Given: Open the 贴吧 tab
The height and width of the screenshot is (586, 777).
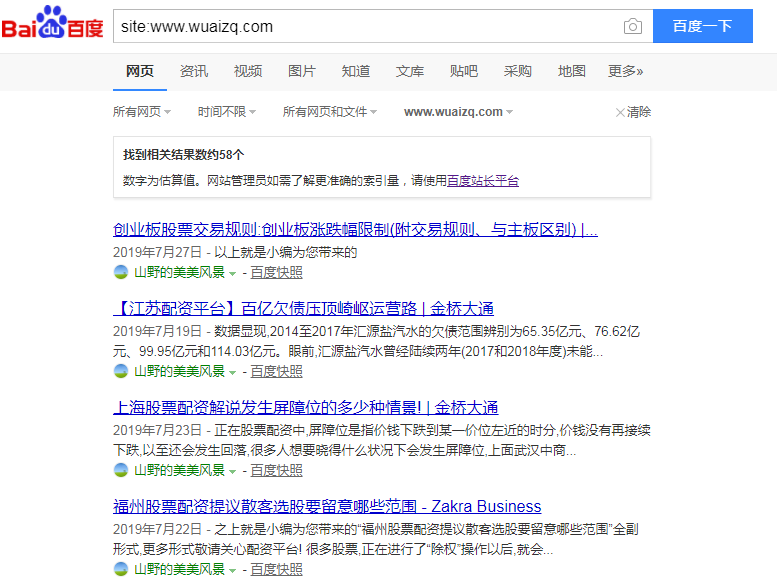Looking at the screenshot, I should 464,71.
